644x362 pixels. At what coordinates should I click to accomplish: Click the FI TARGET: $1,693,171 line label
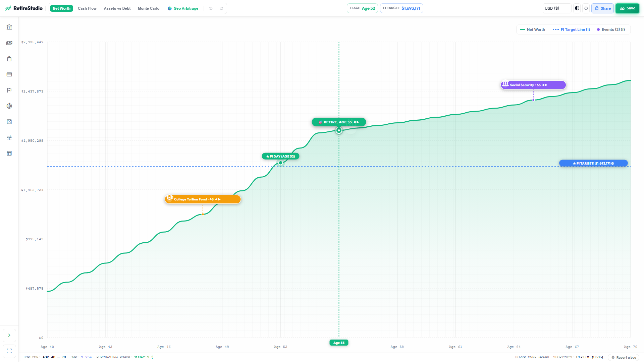coord(593,163)
